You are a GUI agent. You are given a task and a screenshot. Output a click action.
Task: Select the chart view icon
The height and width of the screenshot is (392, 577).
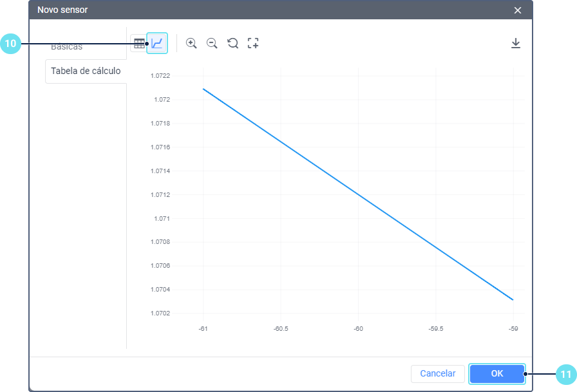(157, 43)
